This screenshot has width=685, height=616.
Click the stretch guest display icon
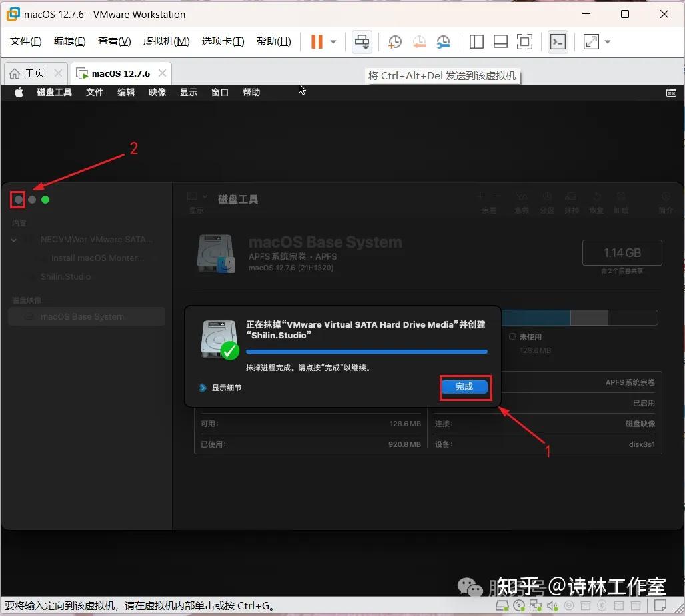click(x=590, y=42)
